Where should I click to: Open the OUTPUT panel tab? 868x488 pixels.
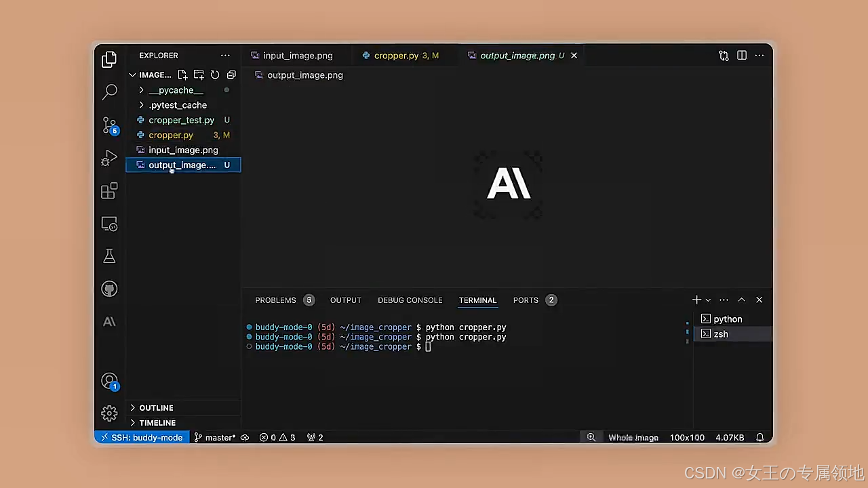pyautogui.click(x=346, y=300)
